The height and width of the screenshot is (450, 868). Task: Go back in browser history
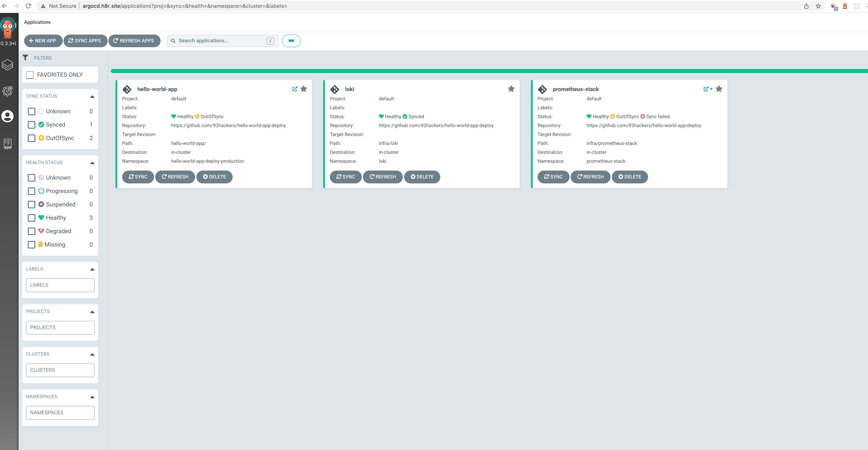coord(5,6)
